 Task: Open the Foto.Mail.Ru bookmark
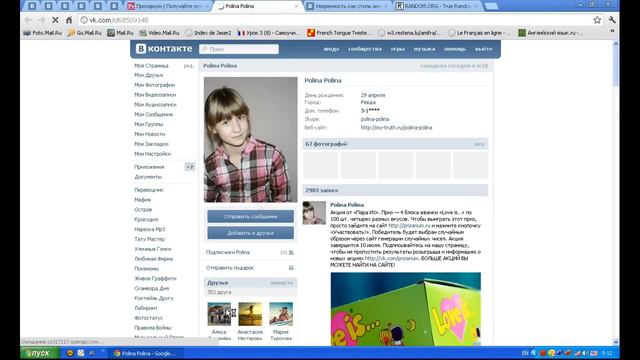(x=42, y=33)
